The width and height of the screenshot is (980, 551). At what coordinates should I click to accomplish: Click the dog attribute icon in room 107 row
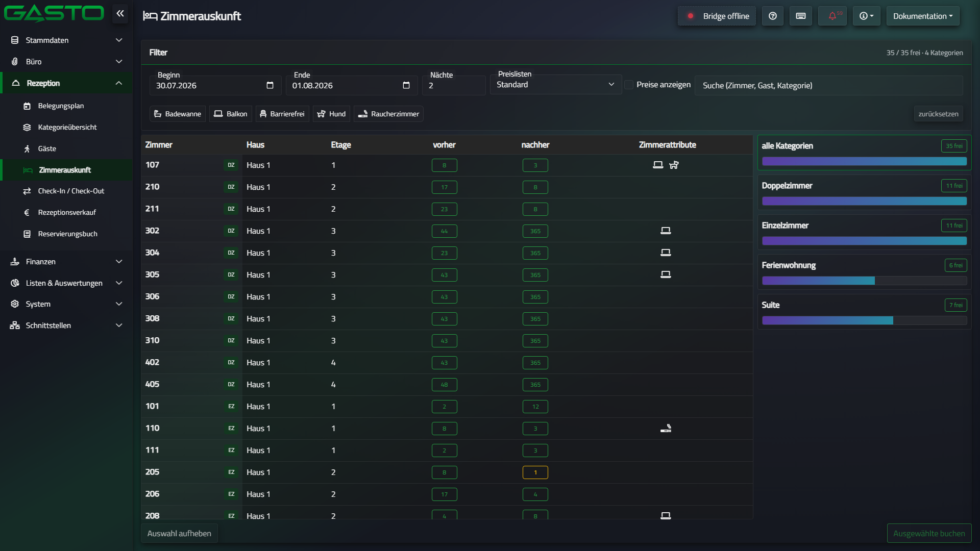(x=674, y=165)
